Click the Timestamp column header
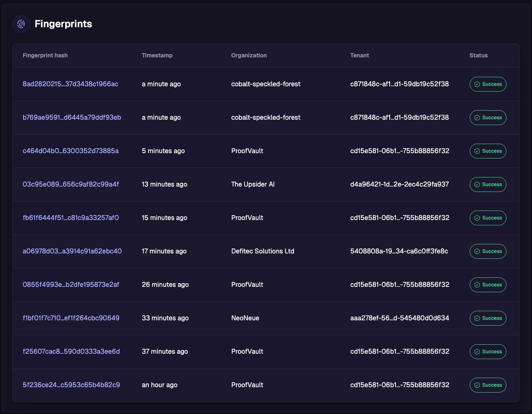The height and width of the screenshot is (414, 532). click(x=157, y=55)
